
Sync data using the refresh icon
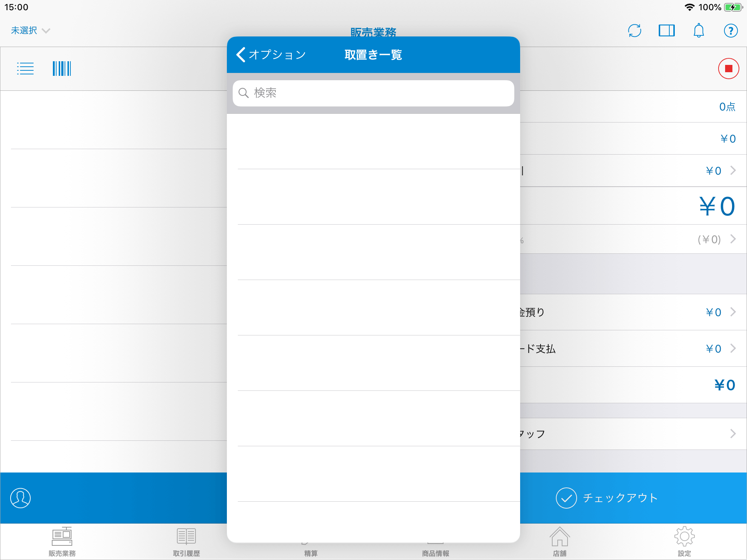635,31
